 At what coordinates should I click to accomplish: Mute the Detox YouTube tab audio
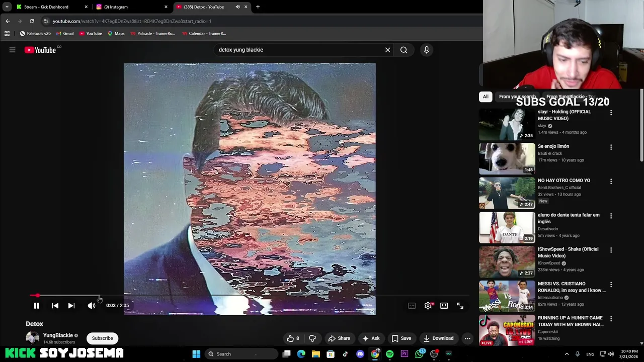click(x=237, y=7)
